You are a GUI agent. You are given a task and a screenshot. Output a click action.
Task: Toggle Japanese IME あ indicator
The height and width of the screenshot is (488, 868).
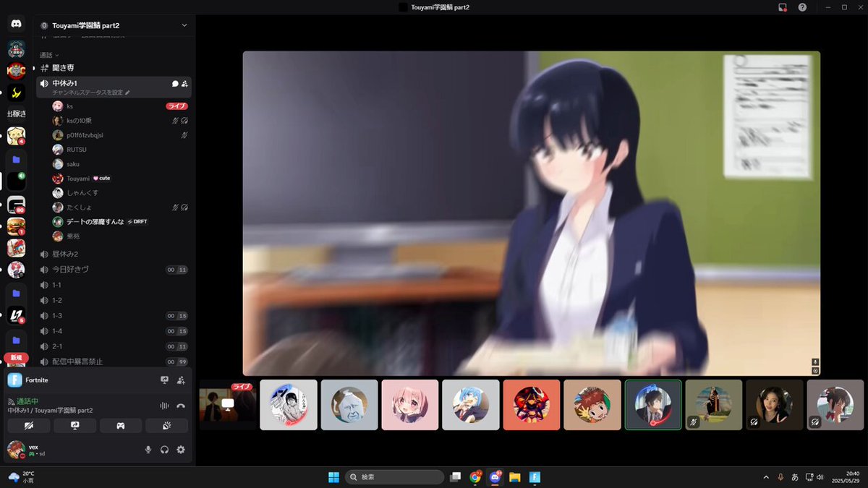point(795,477)
